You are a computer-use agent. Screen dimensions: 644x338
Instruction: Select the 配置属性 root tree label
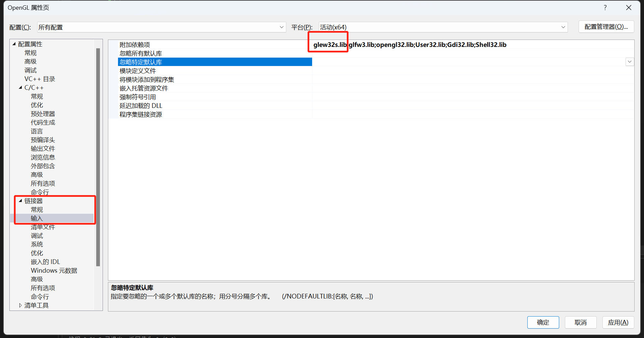(x=30, y=44)
